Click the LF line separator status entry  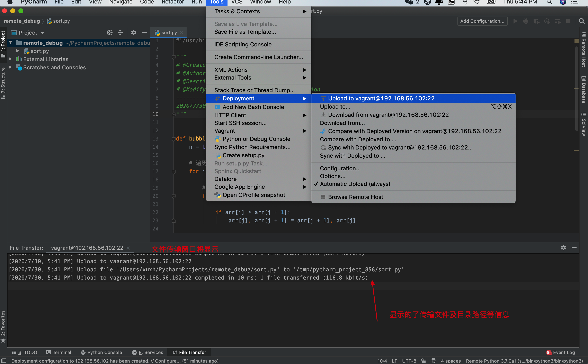pos(394,361)
